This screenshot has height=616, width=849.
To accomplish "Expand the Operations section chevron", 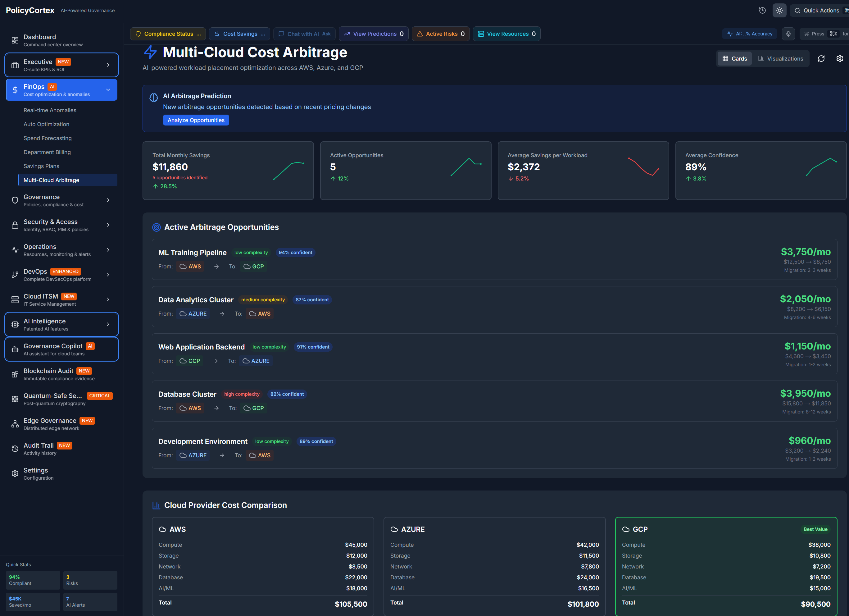I will (108, 250).
